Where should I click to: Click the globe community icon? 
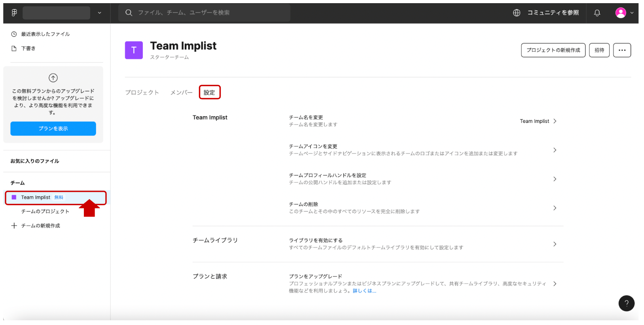[x=517, y=13]
